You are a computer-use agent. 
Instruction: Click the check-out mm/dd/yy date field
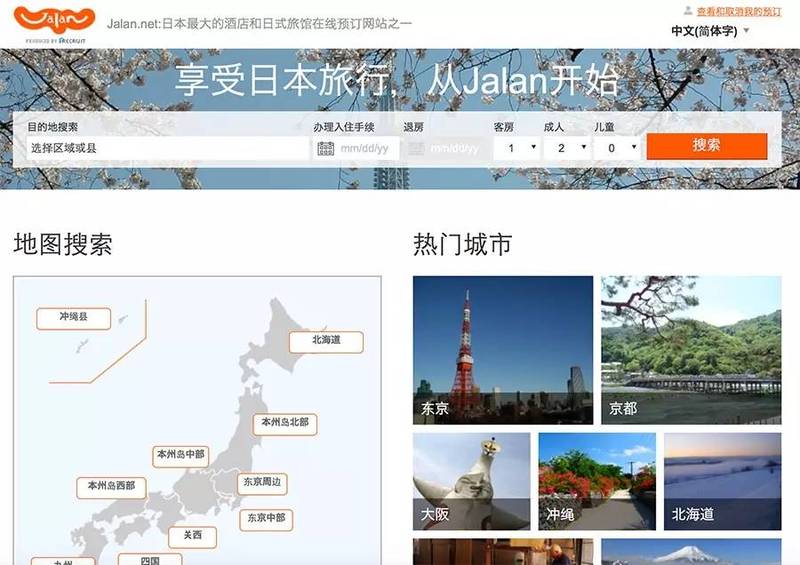(x=446, y=148)
